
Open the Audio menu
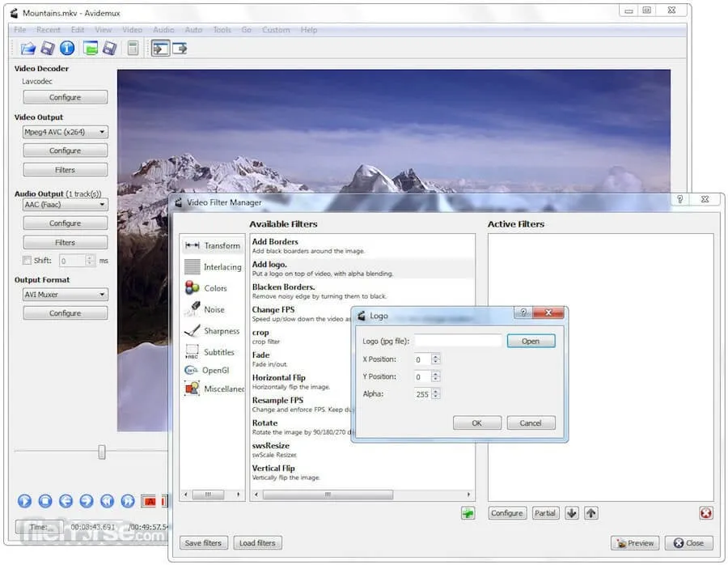163,30
